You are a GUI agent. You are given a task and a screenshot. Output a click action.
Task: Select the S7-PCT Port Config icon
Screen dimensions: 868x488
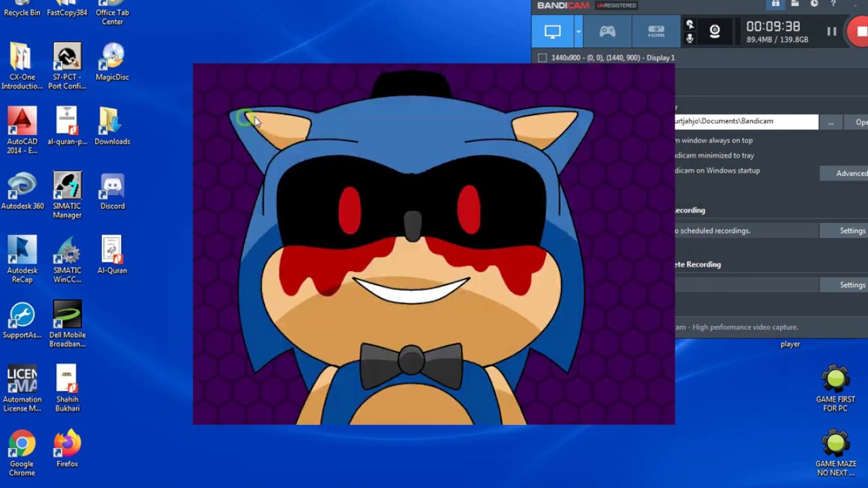pyautogui.click(x=67, y=66)
